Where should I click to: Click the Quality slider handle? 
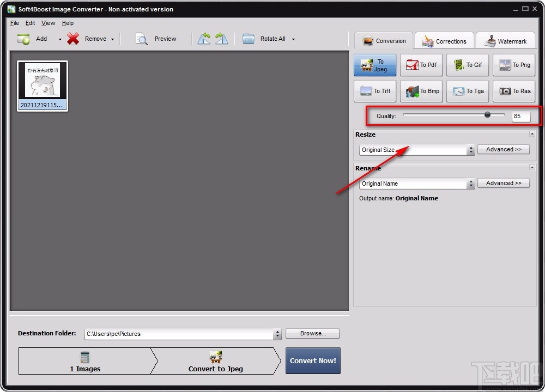487,114
